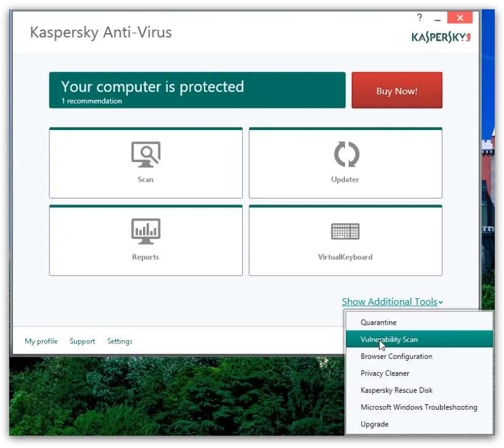Open the Your computer is protected banner
This screenshot has height=448, width=504.
tap(197, 91)
